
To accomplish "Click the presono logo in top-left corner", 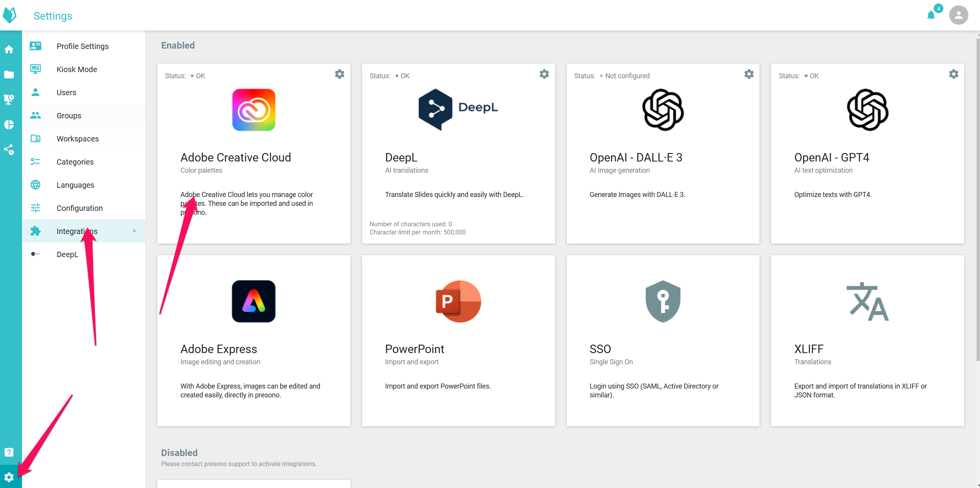I will point(10,15).
